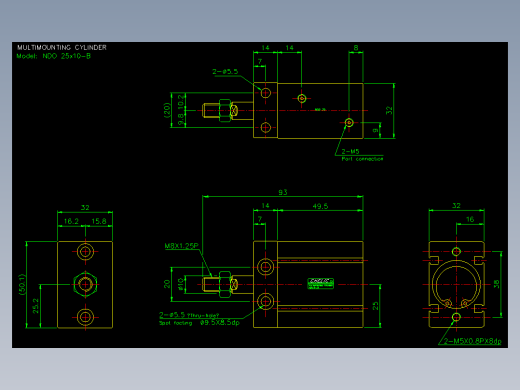This screenshot has width=520, height=390.
Task: Select the 16 dimension above right view
Action: click(470, 219)
